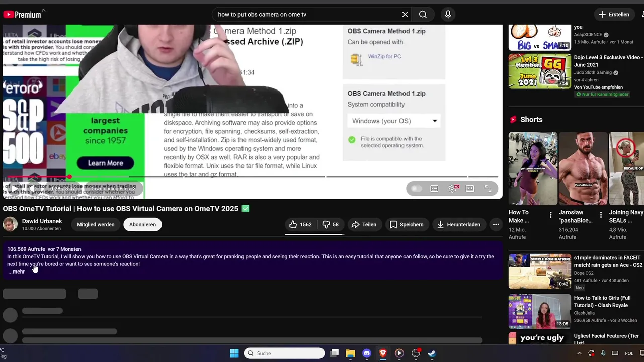Open the s1mple dominates in FACEIT thumbnail
Screen dimensions: 644x362
point(539,271)
